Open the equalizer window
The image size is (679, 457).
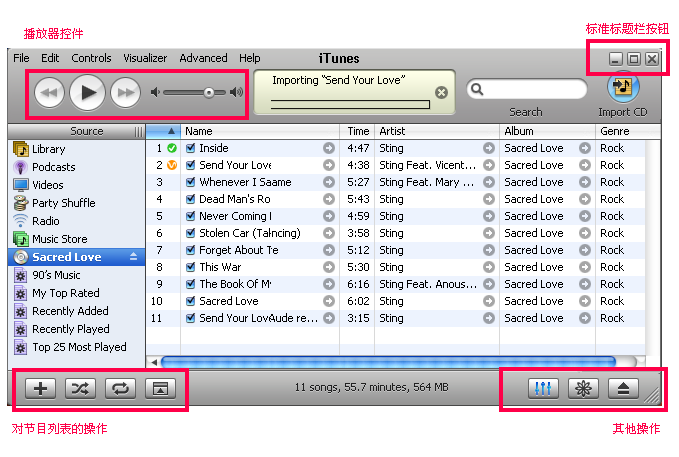(x=543, y=389)
